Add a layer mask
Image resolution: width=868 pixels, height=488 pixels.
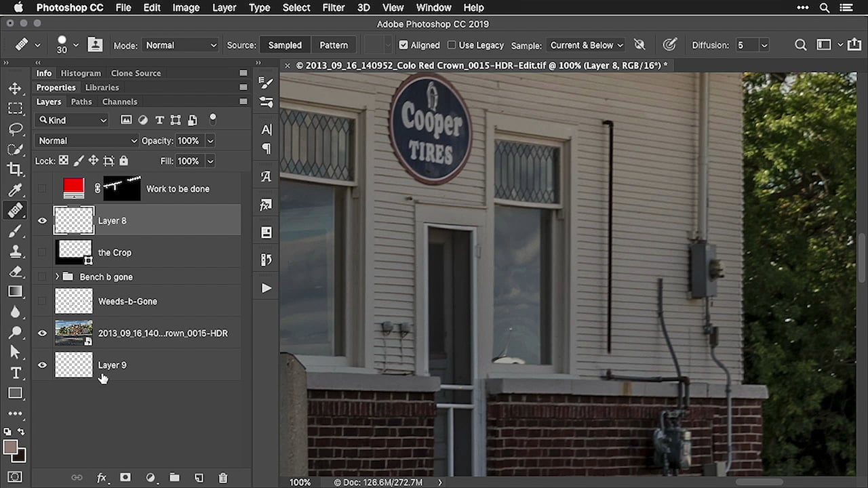(125, 478)
